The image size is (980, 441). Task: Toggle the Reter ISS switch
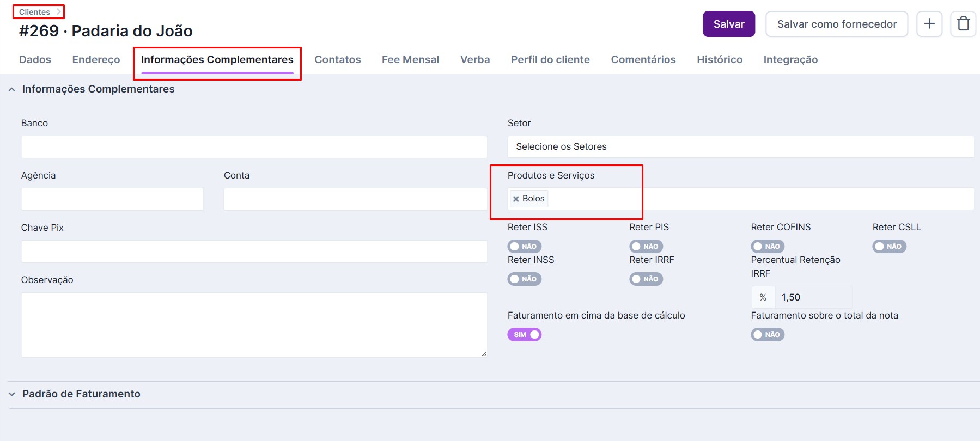[x=524, y=247]
